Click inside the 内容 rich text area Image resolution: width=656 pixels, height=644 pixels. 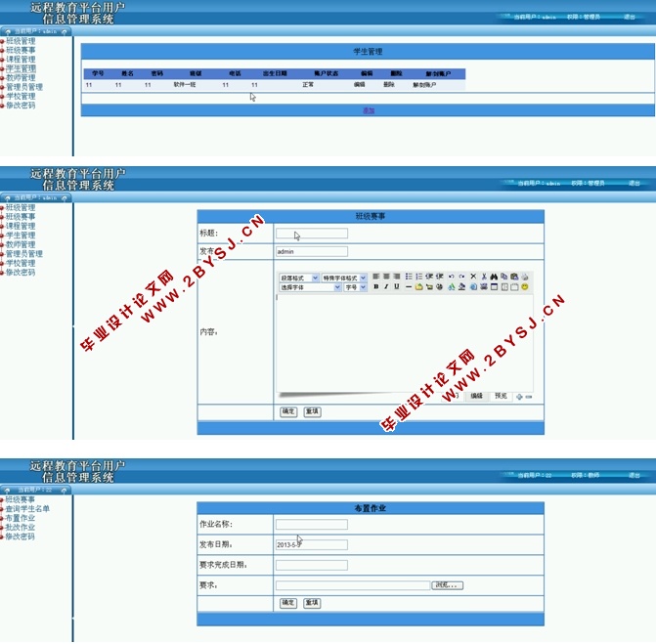click(x=405, y=343)
